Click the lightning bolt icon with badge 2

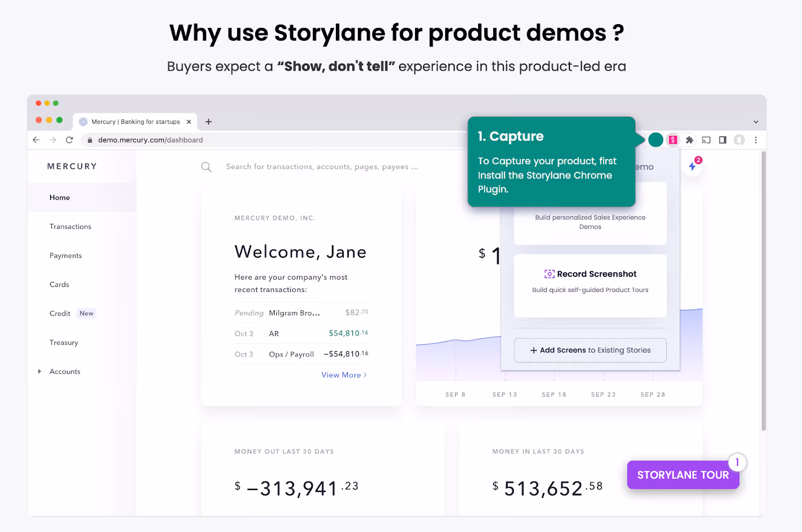coord(693,167)
